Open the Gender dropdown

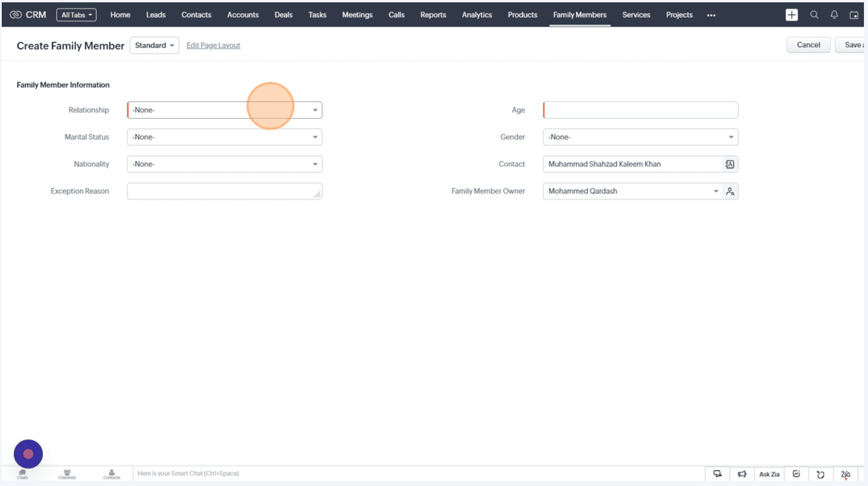pyautogui.click(x=640, y=137)
